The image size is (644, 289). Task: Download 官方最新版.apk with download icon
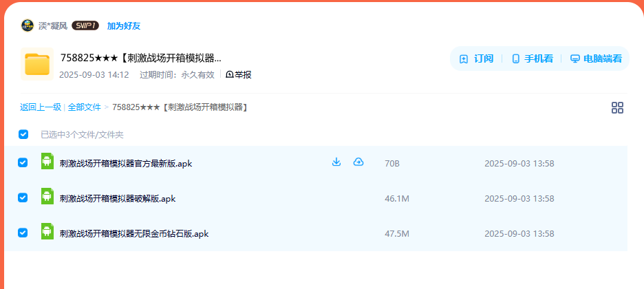[336, 162]
